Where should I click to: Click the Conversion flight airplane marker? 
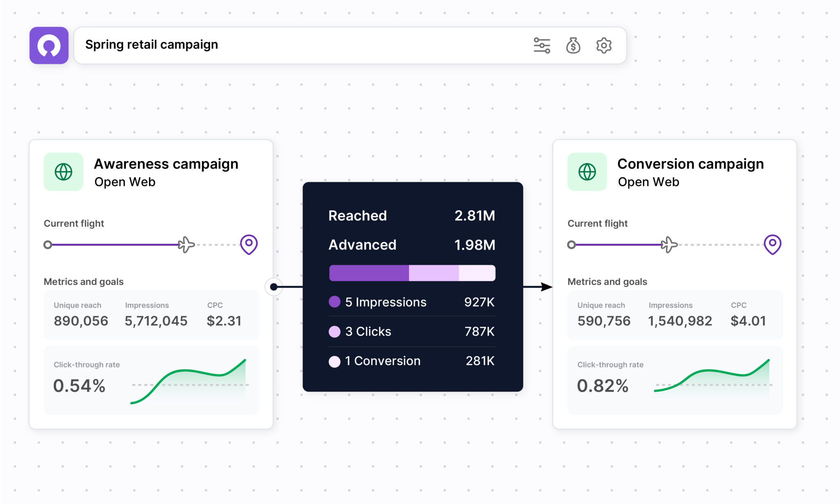coord(669,245)
